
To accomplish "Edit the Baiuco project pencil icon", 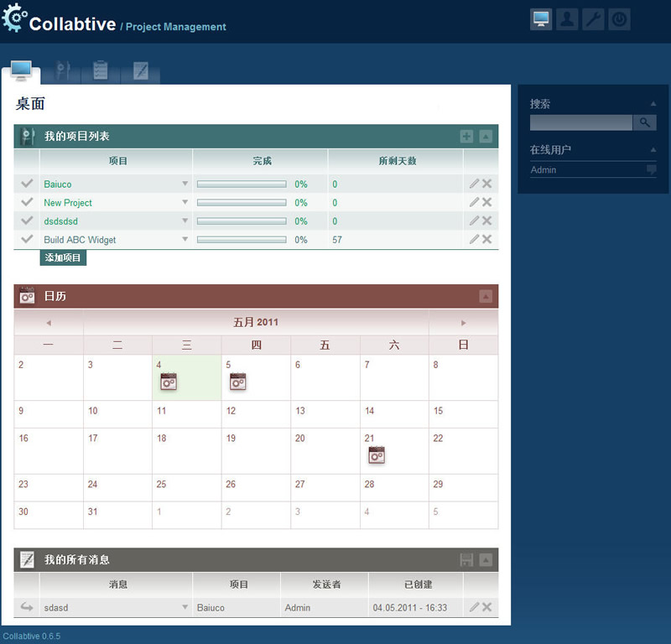I will 474,184.
